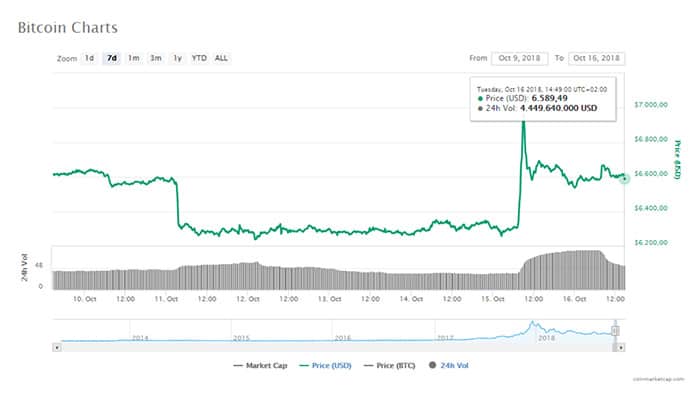The width and height of the screenshot is (700, 399).
Task: Click the 24h Vol axis title
Action: (x=25, y=267)
